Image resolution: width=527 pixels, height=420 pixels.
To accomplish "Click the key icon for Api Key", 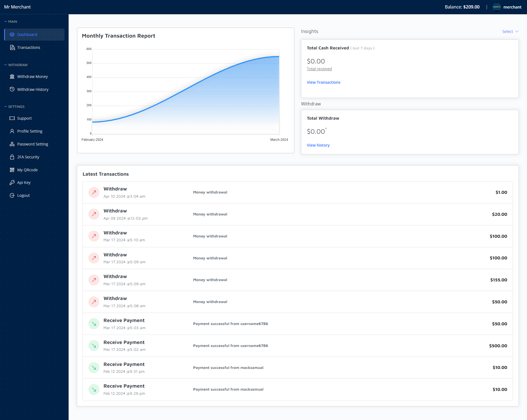I will click(12, 183).
